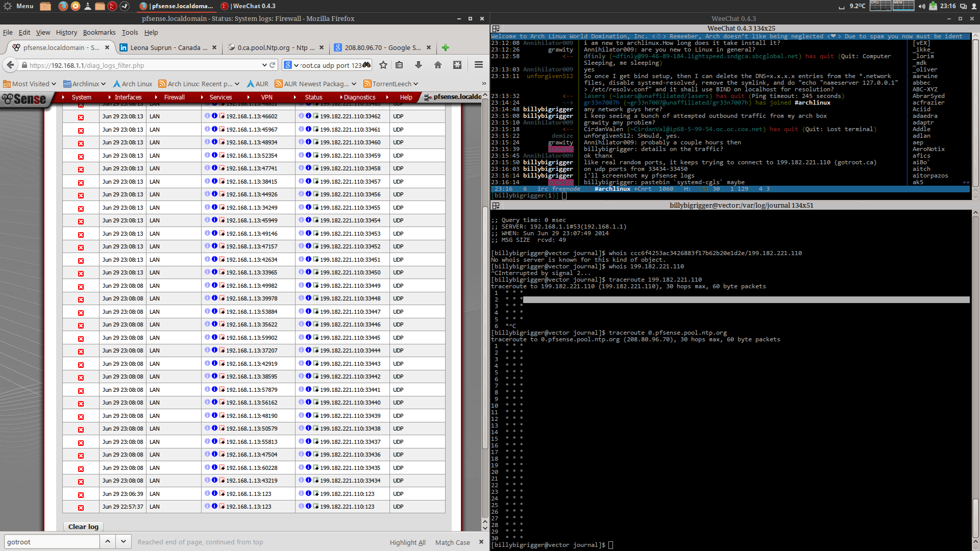Click the red block icon for 192.168.1.13:46602 row
This screenshot has height=551, width=980.
click(81, 117)
